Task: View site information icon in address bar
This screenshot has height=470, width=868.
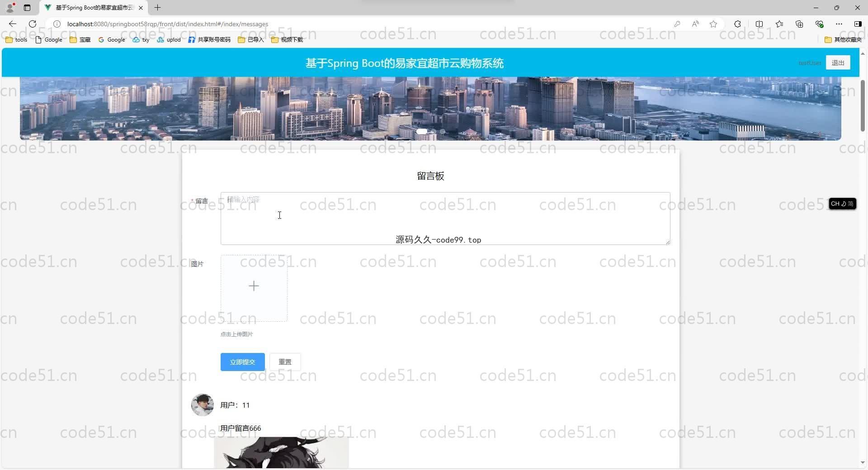Action: coord(57,24)
